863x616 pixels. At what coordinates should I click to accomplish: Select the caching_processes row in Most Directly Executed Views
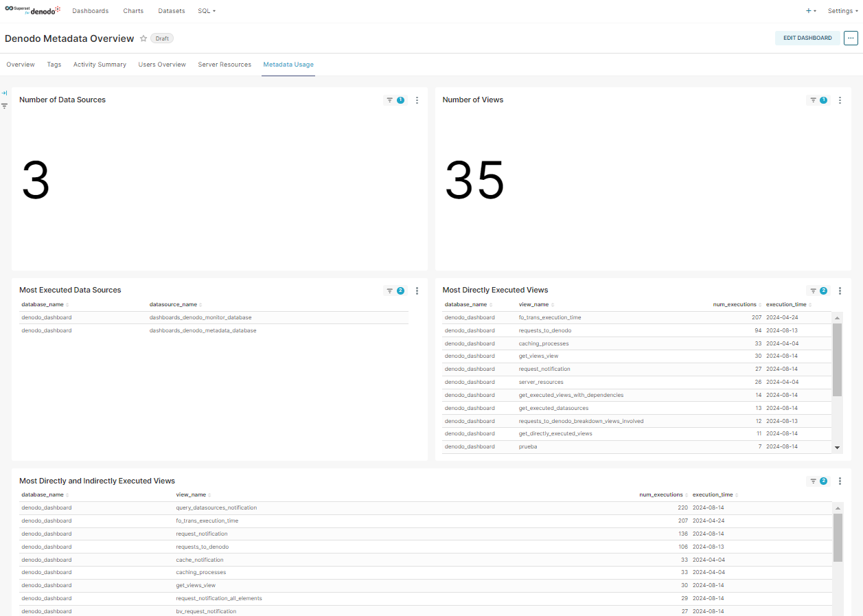pyautogui.click(x=636, y=343)
